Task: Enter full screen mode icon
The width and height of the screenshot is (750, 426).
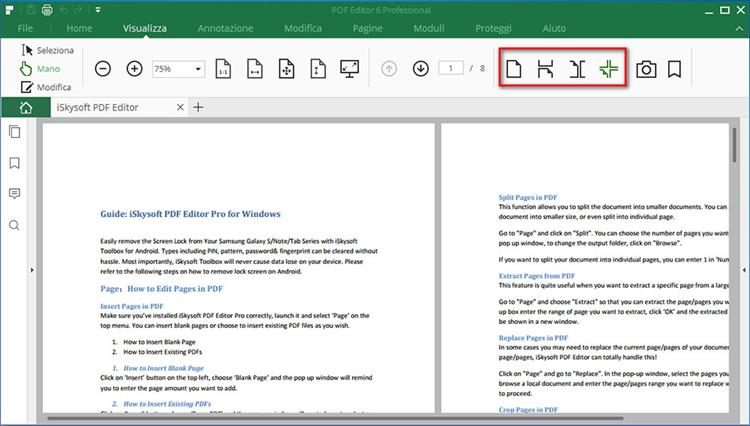Action: pyautogui.click(x=350, y=69)
